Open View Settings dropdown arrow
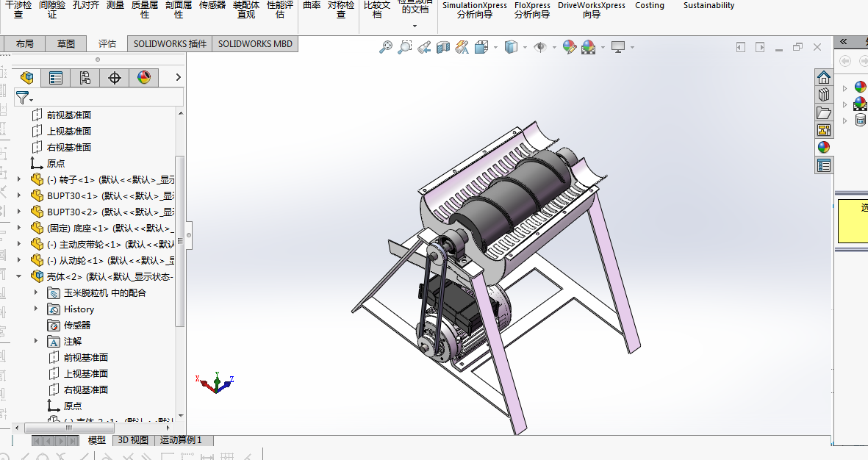Viewport: 868px width, 460px height. 632,47
